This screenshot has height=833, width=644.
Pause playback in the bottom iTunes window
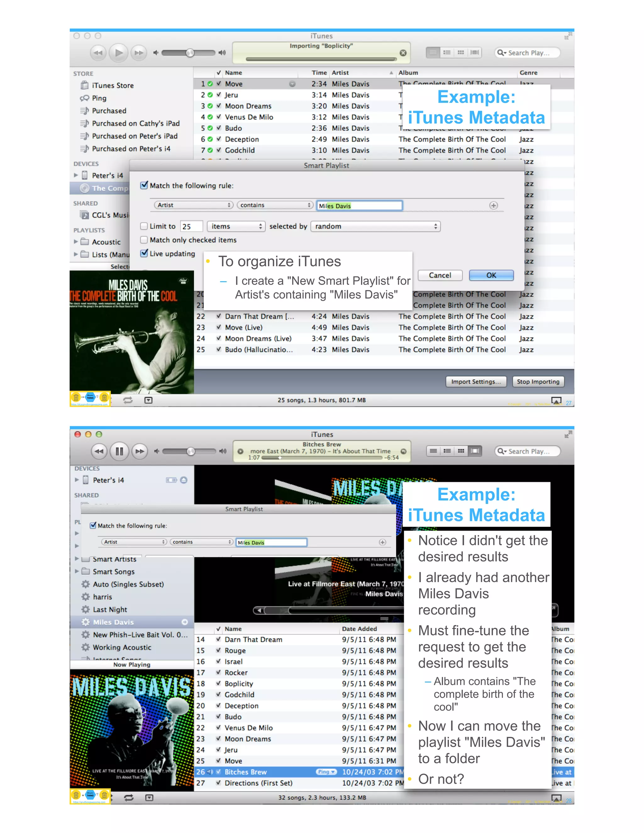point(119,451)
